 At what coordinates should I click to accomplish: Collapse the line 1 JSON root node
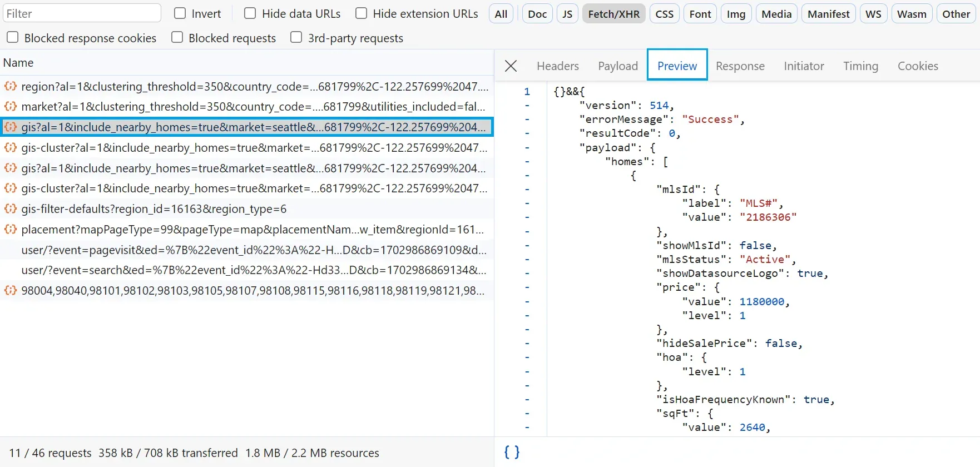pos(527,92)
